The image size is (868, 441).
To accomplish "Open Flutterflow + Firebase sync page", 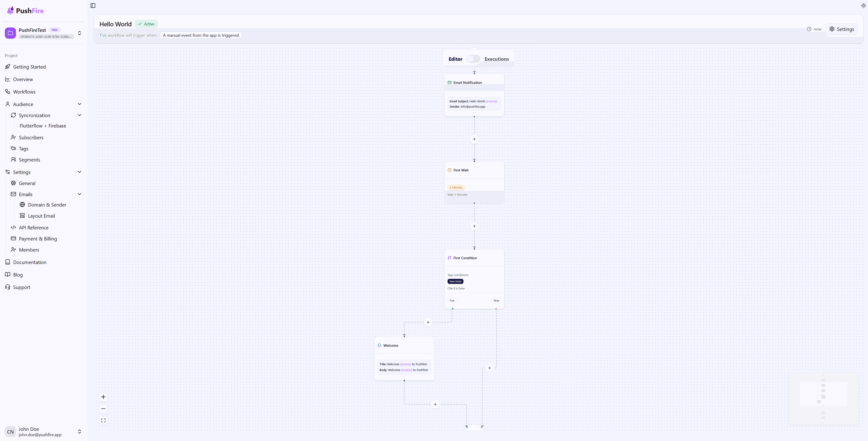I will point(43,126).
